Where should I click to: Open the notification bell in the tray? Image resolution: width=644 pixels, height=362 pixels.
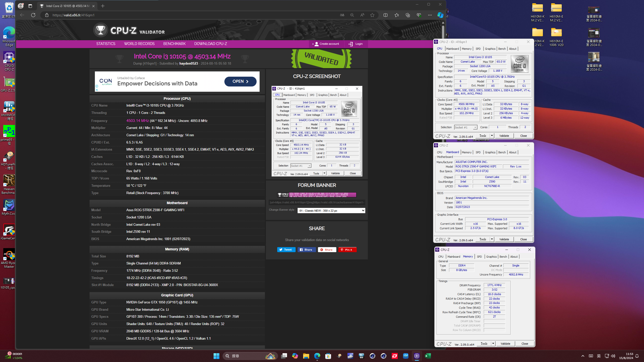coord(637,356)
